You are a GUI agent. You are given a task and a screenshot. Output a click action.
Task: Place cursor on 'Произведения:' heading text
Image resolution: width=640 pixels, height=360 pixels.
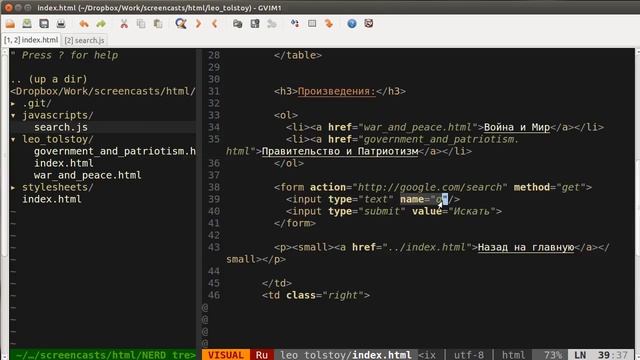[x=336, y=91]
